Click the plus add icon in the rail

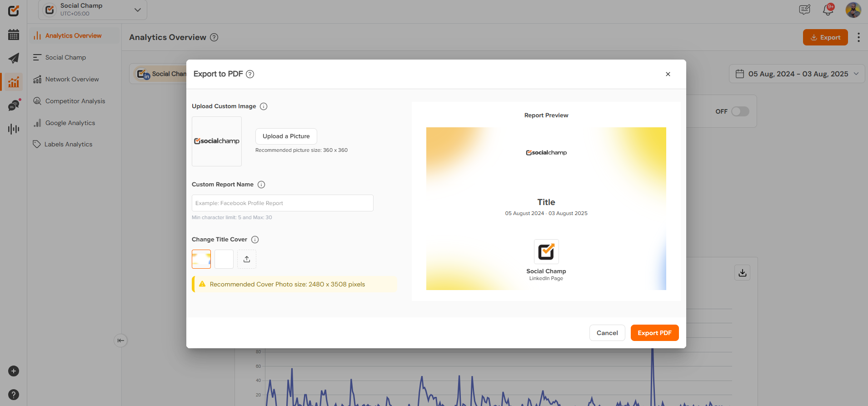[14, 371]
